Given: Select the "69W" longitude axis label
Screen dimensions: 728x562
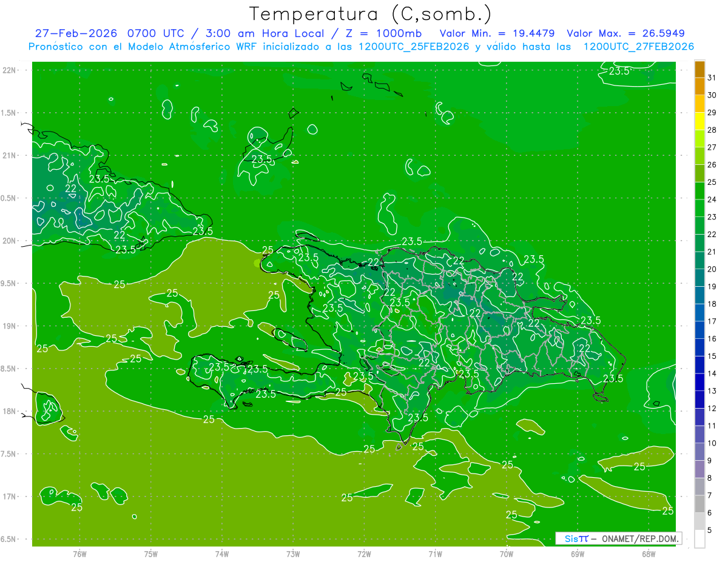Looking at the screenshot, I should (577, 554).
